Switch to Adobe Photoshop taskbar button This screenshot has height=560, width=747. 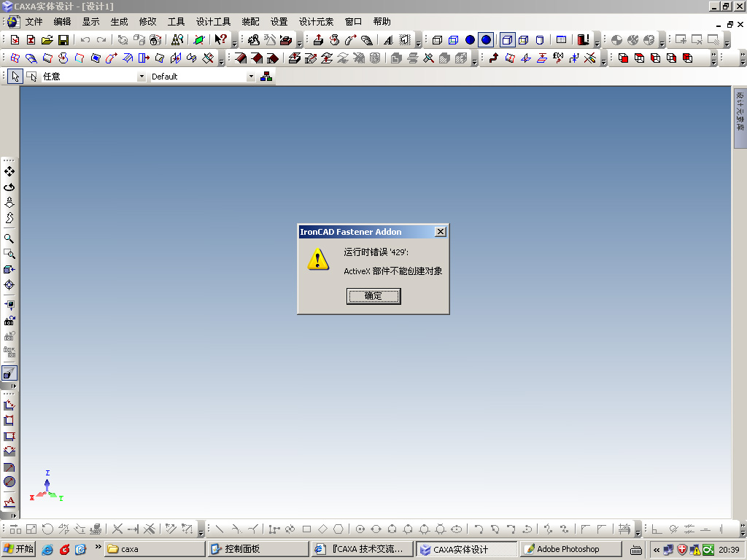pyautogui.click(x=570, y=549)
